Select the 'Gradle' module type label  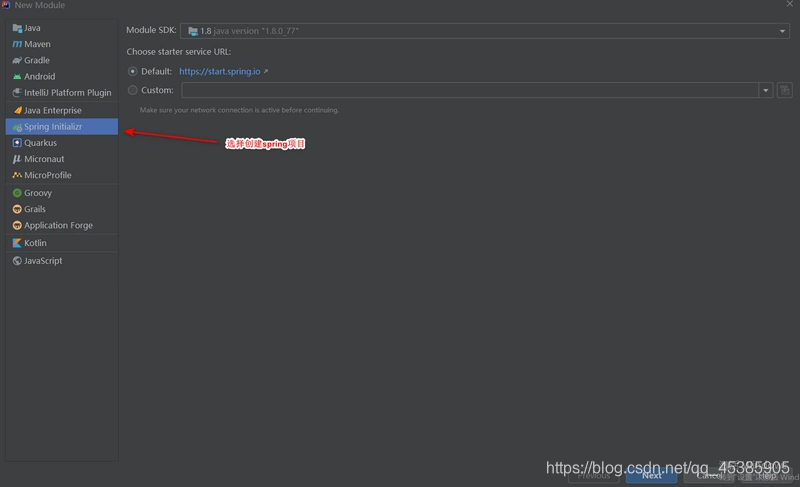click(37, 60)
